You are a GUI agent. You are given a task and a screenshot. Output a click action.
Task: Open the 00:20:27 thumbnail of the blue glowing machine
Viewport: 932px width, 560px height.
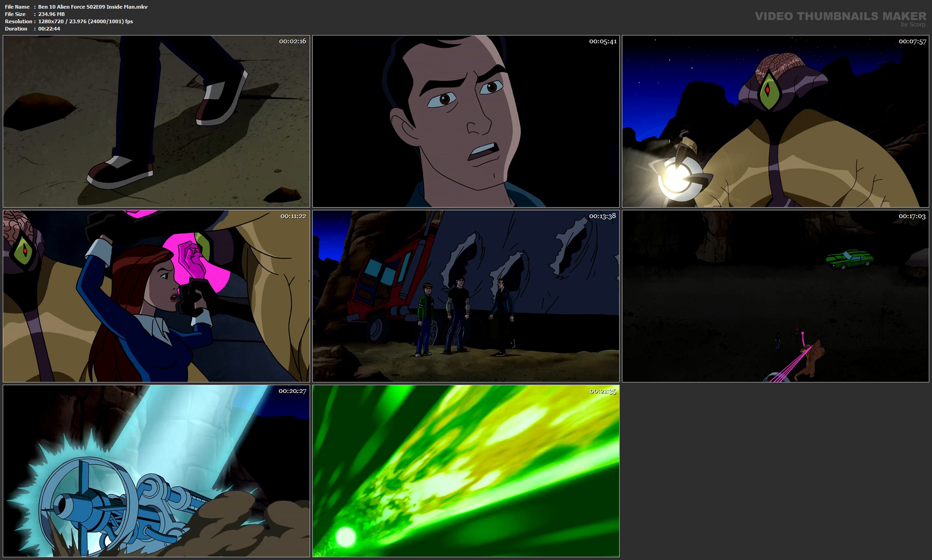[156, 471]
